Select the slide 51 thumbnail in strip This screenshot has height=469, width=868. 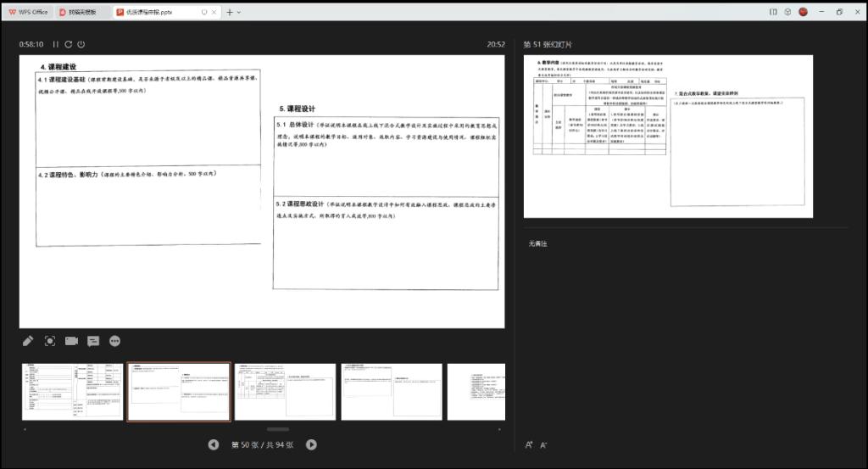pos(285,391)
